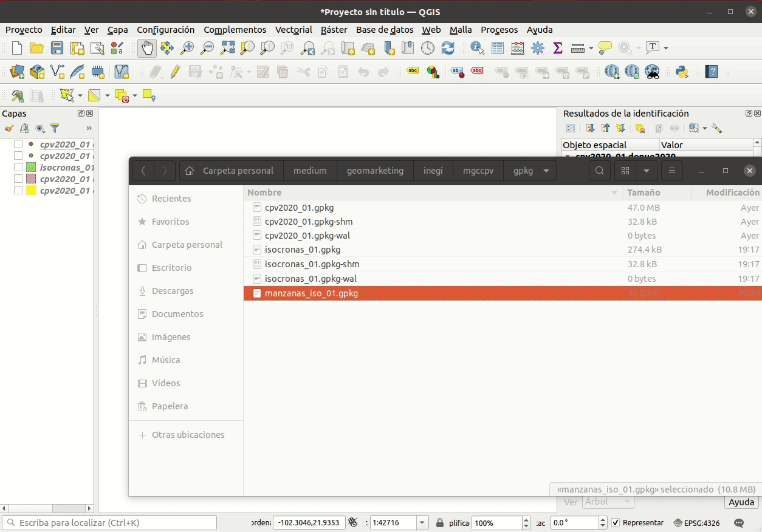Open the Complementos menu

click(x=235, y=29)
